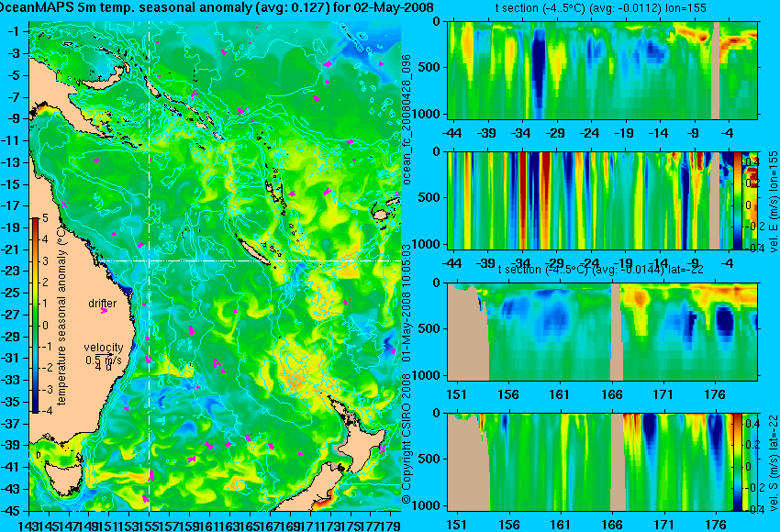Click the 'temperature seasonal anomaly (°C)' vertical label

(x=61, y=316)
